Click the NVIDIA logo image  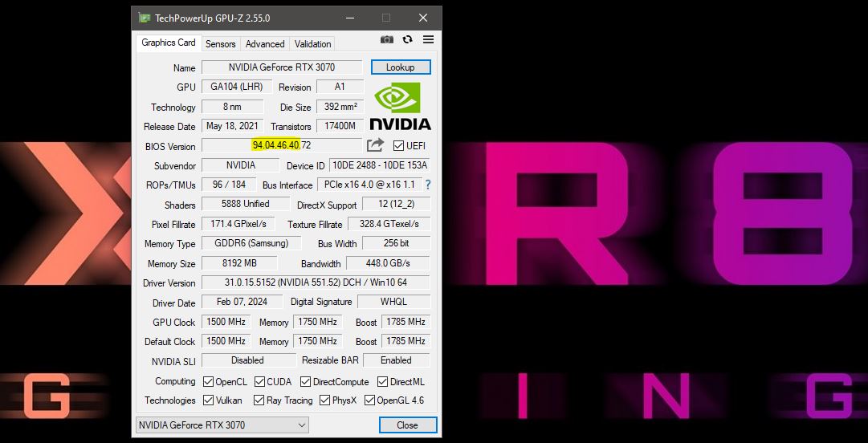tap(400, 106)
